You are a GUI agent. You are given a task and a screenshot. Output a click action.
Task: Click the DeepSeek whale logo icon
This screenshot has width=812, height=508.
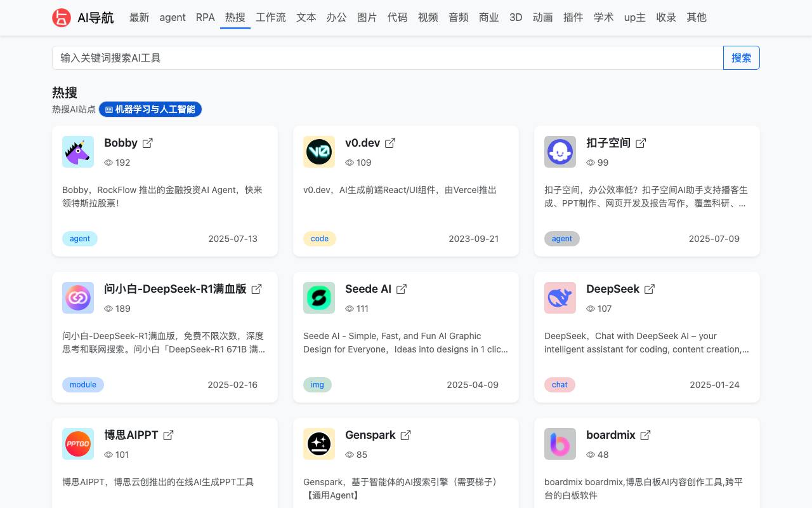point(560,298)
